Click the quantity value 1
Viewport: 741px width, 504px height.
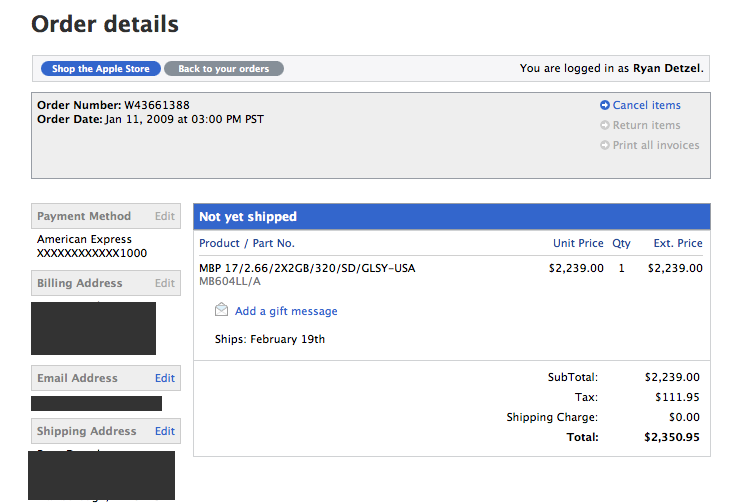tap(621, 268)
